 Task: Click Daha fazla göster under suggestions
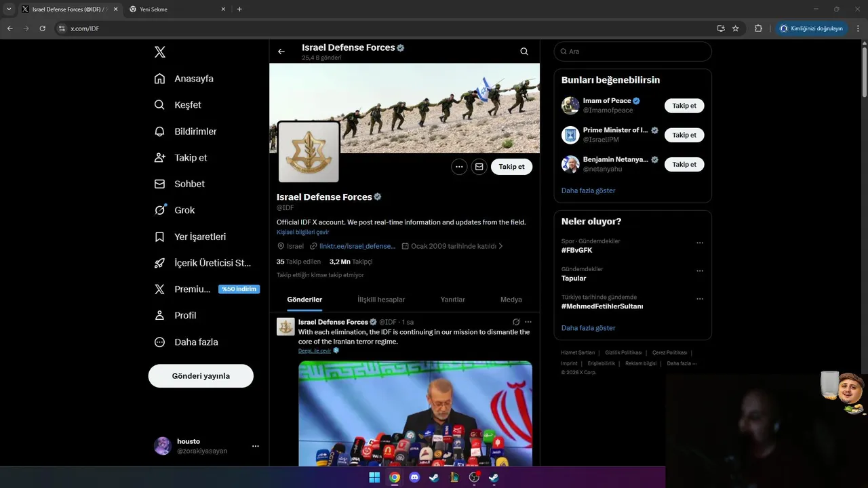click(588, 190)
